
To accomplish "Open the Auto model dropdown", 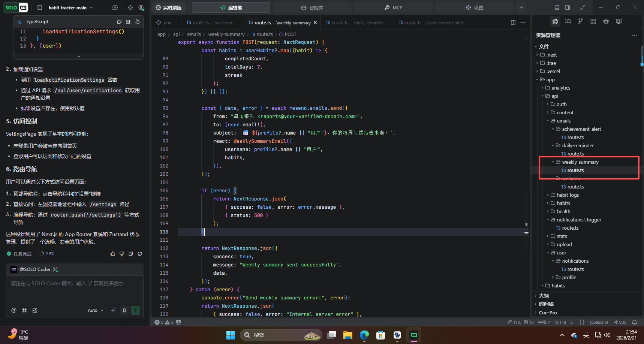I will point(96,310).
